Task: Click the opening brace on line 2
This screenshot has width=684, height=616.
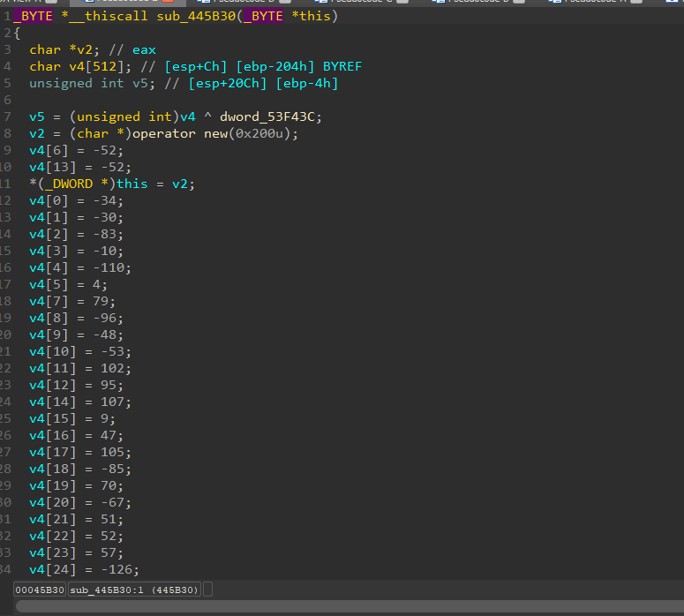Action: coord(17,34)
